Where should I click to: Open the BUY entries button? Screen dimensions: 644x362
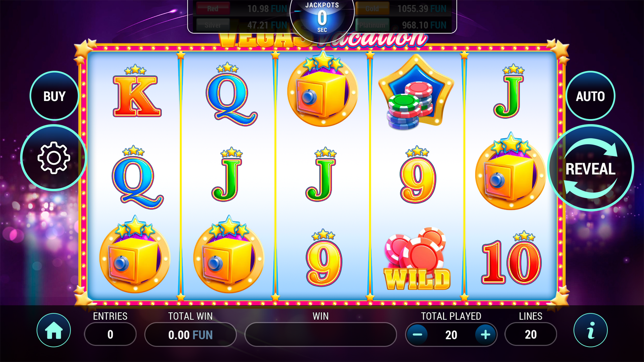pyautogui.click(x=54, y=96)
